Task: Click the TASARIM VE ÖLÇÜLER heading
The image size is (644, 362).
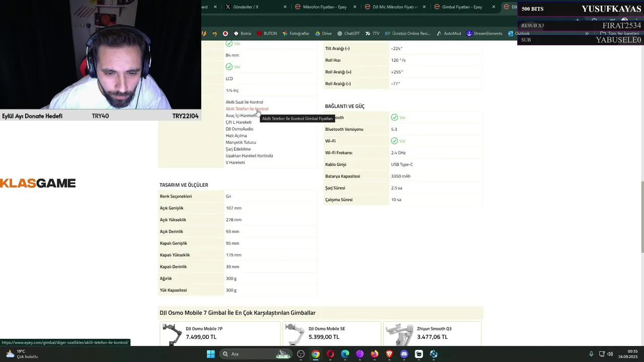Action: [184, 185]
